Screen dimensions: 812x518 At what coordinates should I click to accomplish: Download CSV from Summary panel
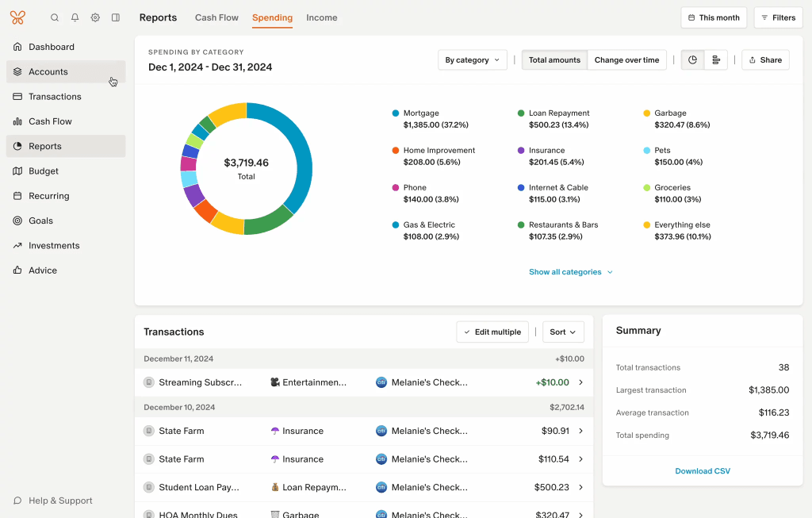tap(703, 471)
